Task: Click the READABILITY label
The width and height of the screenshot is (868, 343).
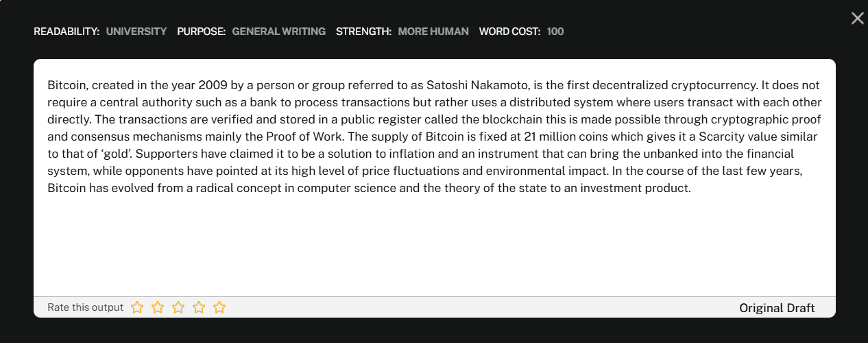Action: [x=67, y=32]
